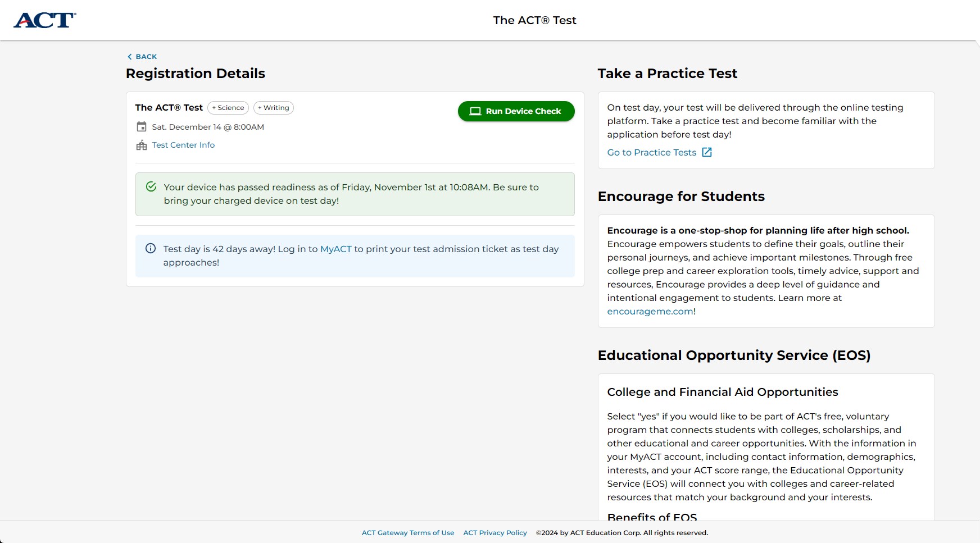This screenshot has height=543, width=980.
Task: Click the building icon next to Test Center Info
Action: click(x=140, y=145)
